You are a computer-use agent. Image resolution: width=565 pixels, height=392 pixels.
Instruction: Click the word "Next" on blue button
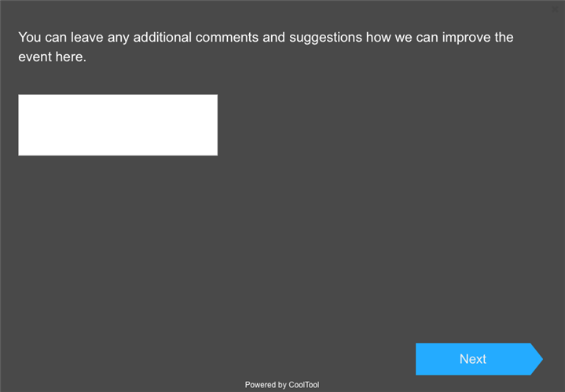point(473,359)
